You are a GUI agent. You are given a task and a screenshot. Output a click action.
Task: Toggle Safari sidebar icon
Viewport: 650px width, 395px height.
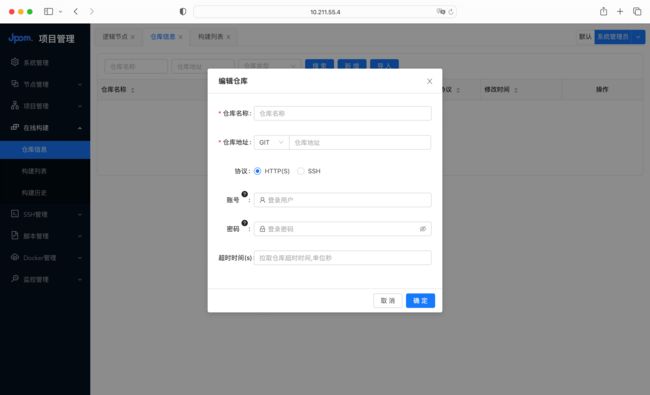coord(49,12)
